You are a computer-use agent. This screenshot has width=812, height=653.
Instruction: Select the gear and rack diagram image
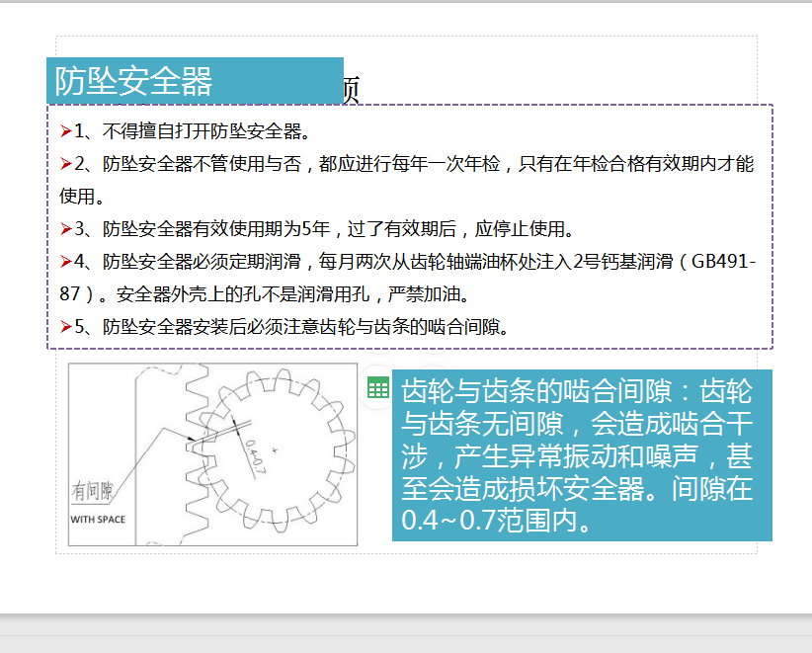212,454
